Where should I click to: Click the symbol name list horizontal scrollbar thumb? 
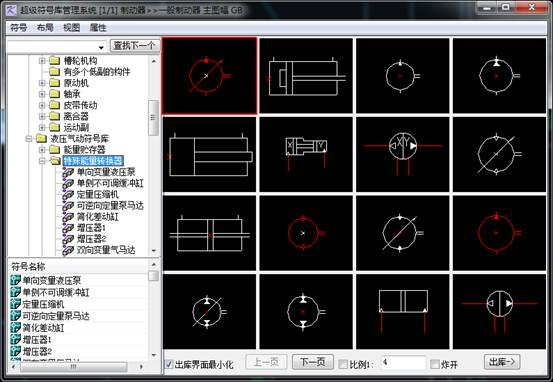point(73,367)
